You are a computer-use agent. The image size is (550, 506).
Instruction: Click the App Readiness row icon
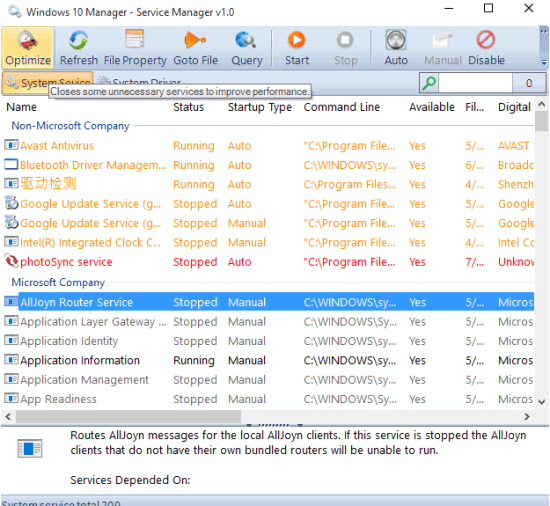(x=11, y=398)
